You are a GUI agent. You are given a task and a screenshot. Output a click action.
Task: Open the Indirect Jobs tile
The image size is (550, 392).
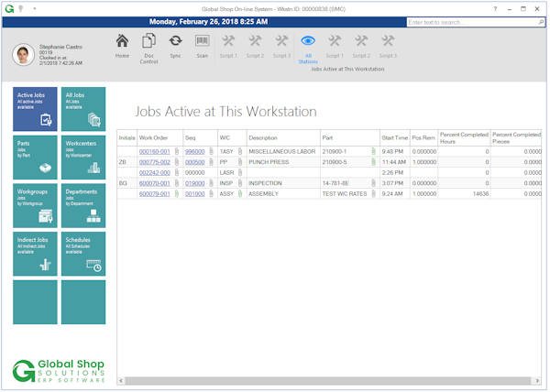click(x=35, y=254)
